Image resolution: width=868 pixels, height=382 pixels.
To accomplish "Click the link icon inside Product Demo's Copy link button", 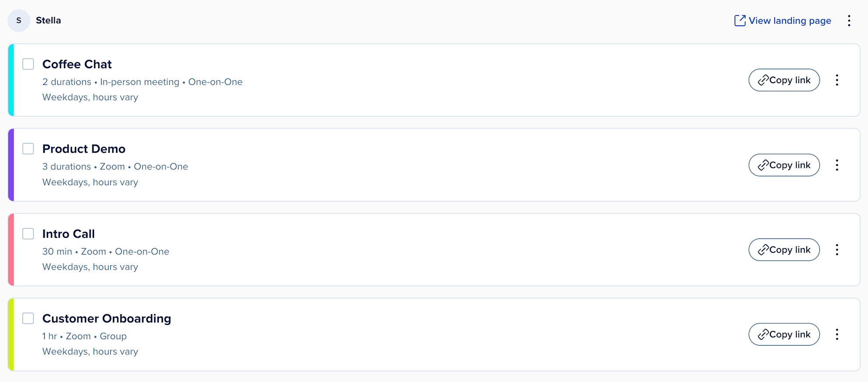I will click(763, 165).
